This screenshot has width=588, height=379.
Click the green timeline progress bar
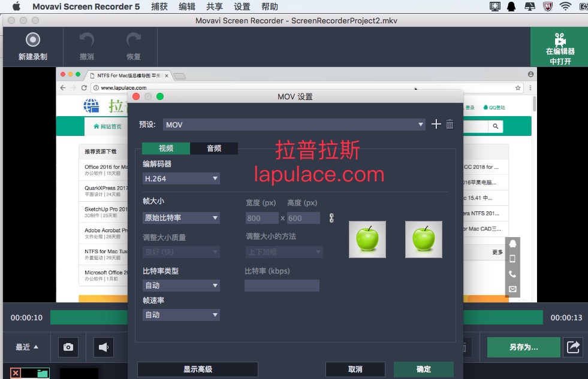[296, 317]
